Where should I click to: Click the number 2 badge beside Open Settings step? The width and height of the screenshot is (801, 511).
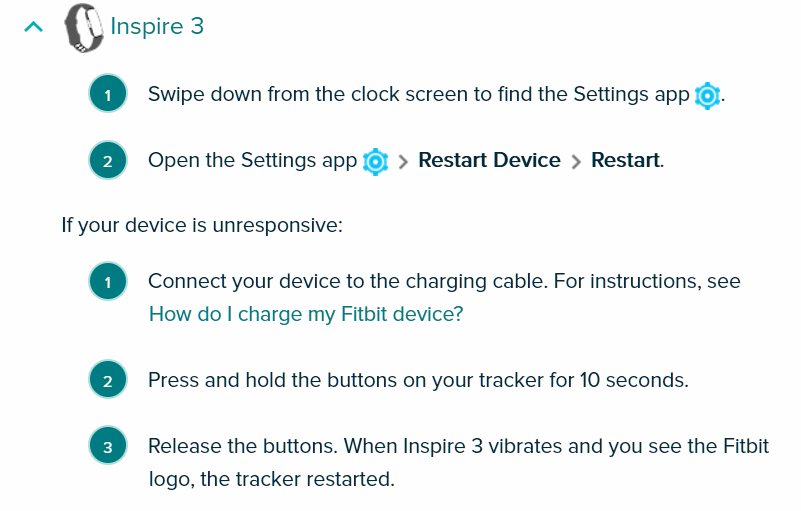pyautogui.click(x=108, y=161)
